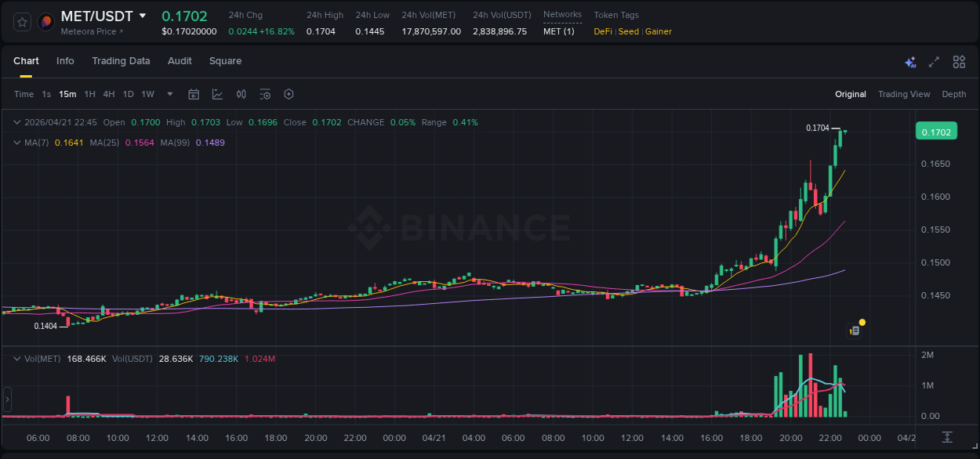Click the chart snapshot icon near bottom right
The height and width of the screenshot is (459, 980).
pos(854,330)
